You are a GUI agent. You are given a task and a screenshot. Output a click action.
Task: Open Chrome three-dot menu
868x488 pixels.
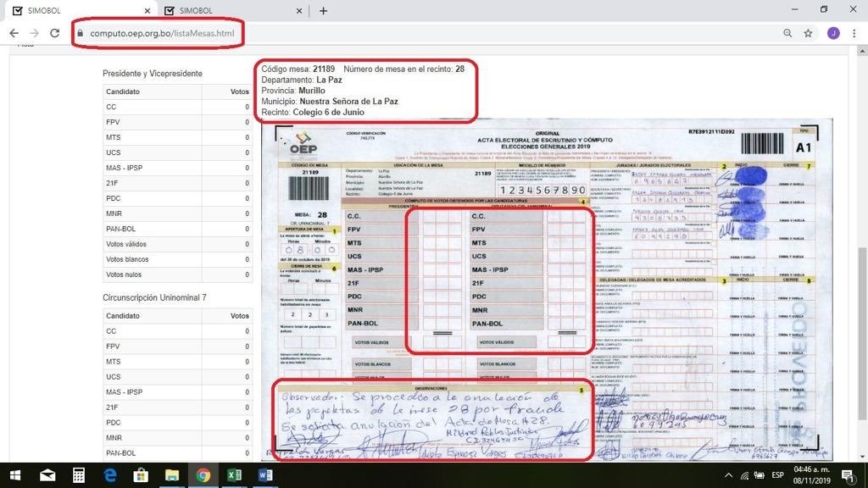854,33
